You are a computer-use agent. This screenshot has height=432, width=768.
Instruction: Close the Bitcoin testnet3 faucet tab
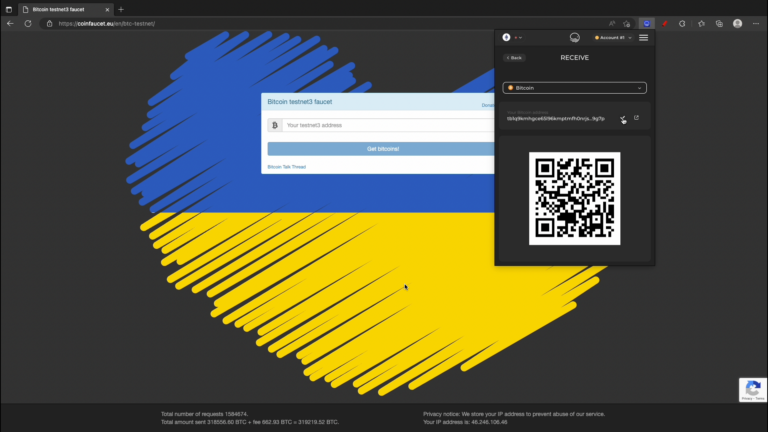pyautogui.click(x=107, y=10)
